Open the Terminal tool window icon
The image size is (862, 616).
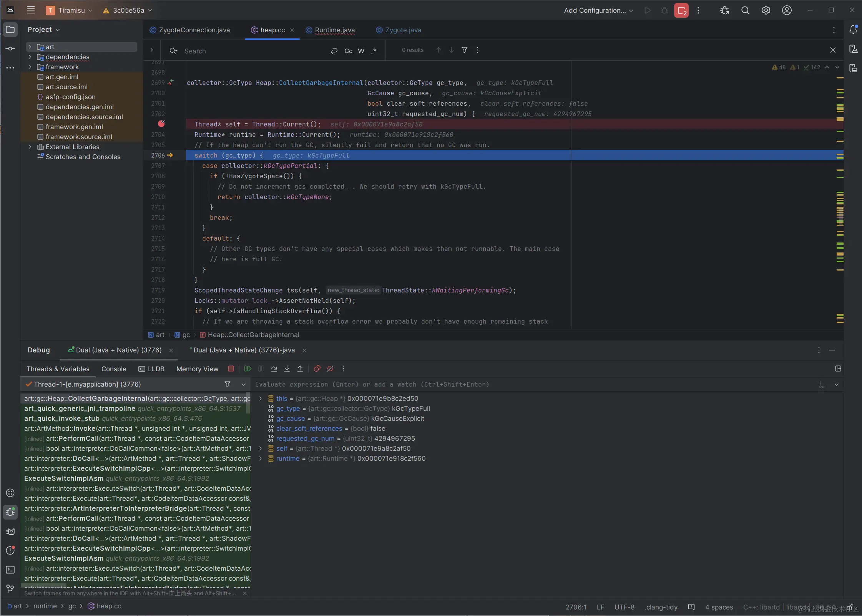(10, 570)
